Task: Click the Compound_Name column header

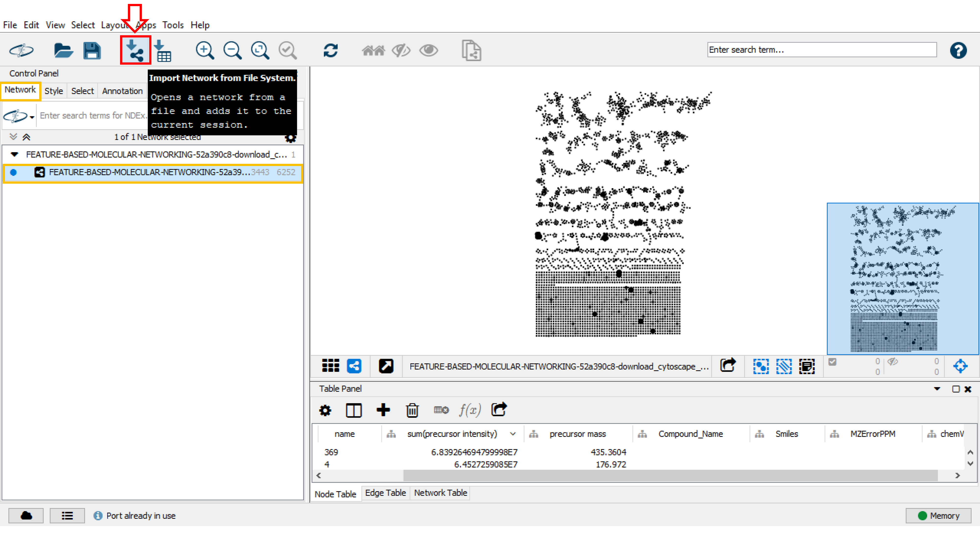Action: (690, 433)
